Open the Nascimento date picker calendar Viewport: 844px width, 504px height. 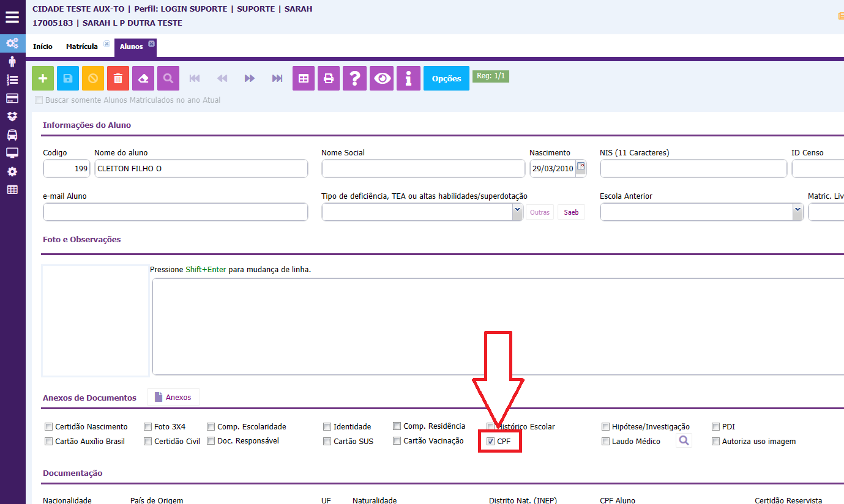[581, 166]
